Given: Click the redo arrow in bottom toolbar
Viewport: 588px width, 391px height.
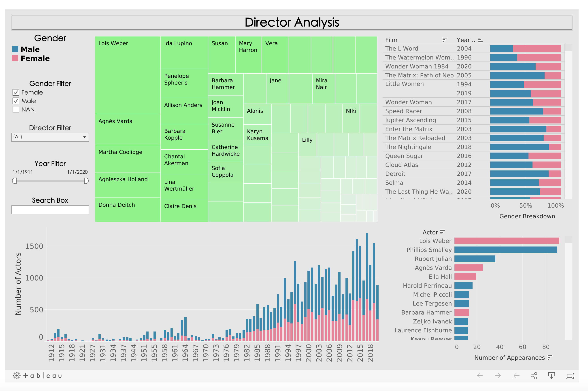Looking at the screenshot, I should pyautogui.click(x=498, y=376).
